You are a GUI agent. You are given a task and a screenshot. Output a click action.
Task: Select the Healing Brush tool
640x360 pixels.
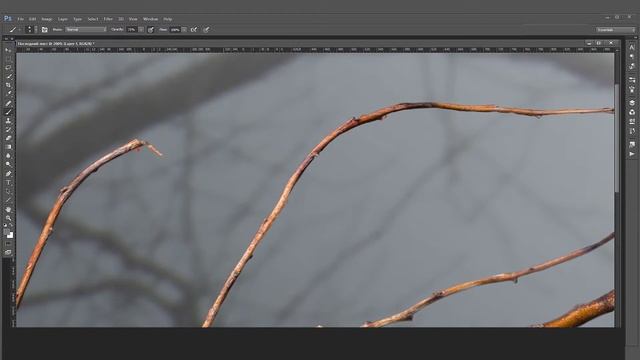8,103
